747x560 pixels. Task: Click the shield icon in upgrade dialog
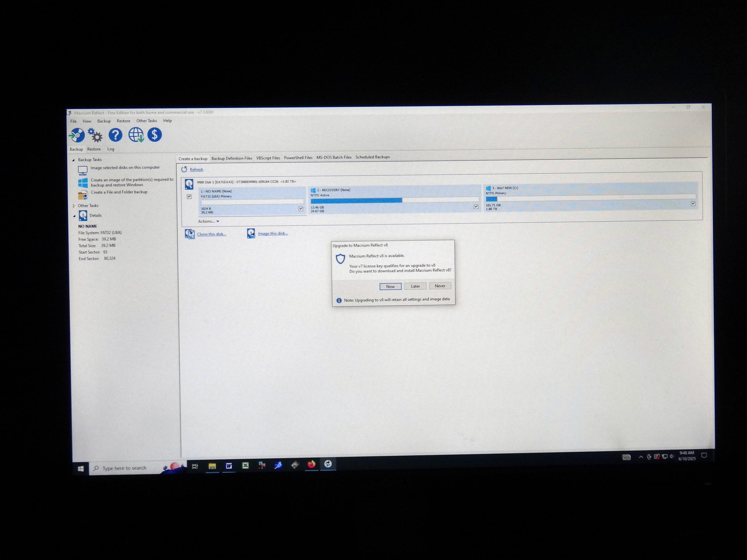click(x=340, y=259)
